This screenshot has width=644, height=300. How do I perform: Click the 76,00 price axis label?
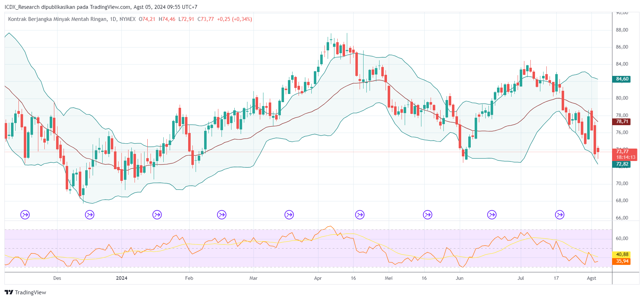pos(622,132)
